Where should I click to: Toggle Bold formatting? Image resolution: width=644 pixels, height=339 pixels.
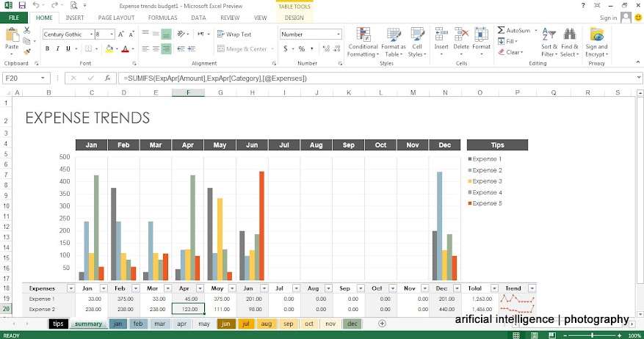pos(47,49)
